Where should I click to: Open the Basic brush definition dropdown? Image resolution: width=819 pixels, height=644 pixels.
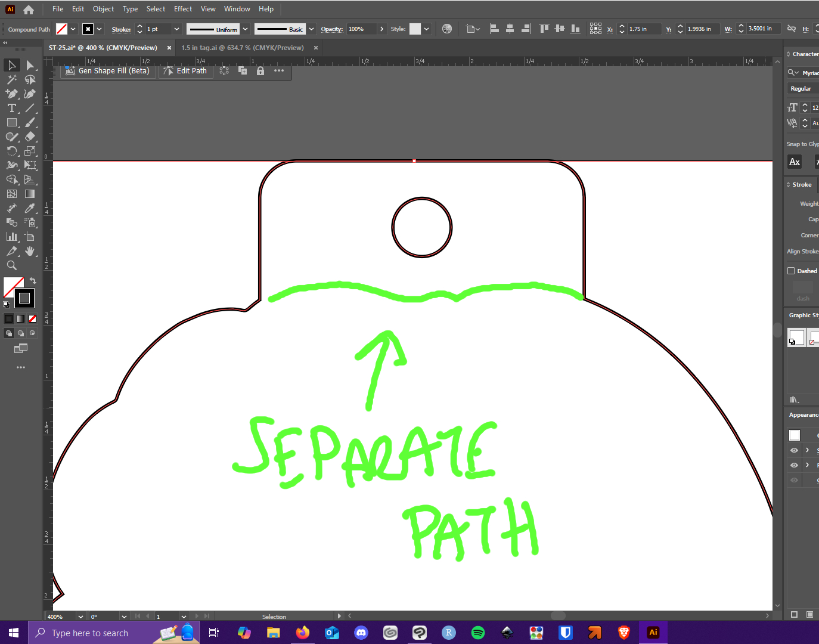click(x=311, y=29)
